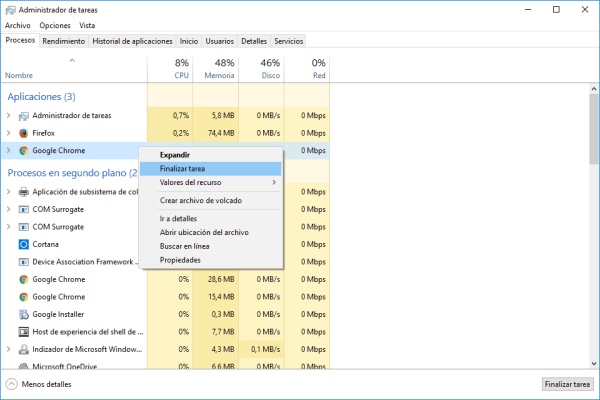Expand the Administrador de tareas process row
The width and height of the screenshot is (600, 400).
click(9, 116)
